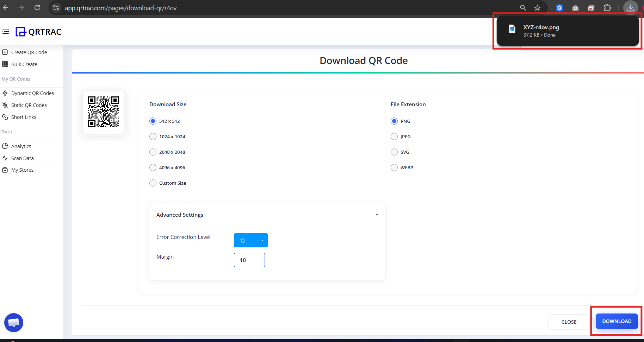The height and width of the screenshot is (342, 644).
Task: Open the Analytics dashboard
Action: [21, 146]
